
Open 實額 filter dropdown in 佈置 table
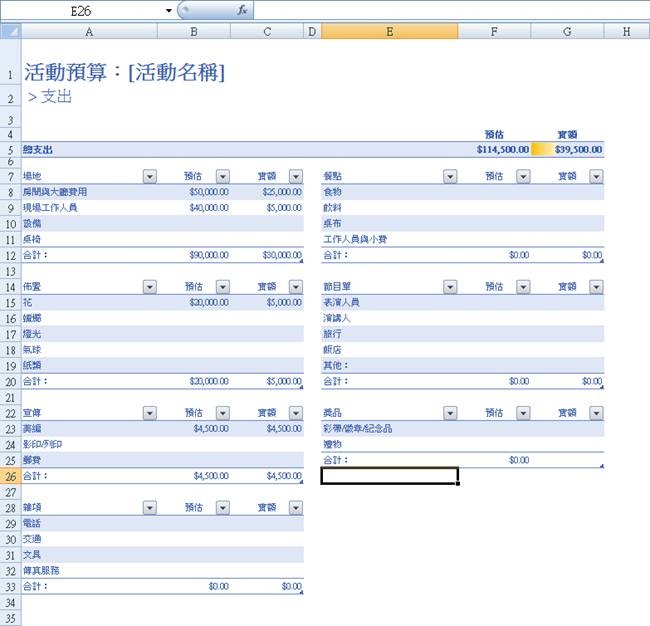click(296, 287)
